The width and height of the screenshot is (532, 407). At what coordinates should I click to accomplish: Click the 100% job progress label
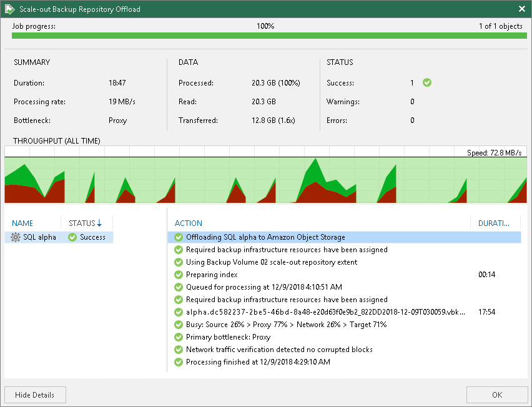coord(265,26)
